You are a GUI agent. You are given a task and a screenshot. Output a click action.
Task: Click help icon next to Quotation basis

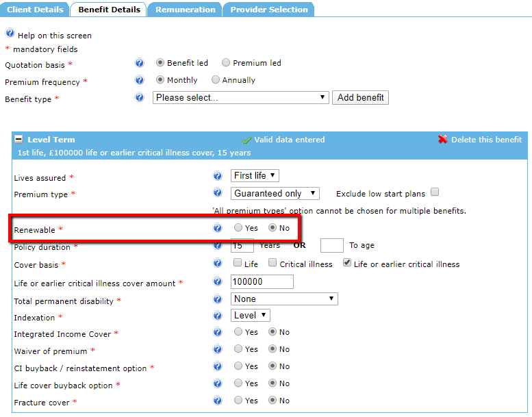pos(140,63)
